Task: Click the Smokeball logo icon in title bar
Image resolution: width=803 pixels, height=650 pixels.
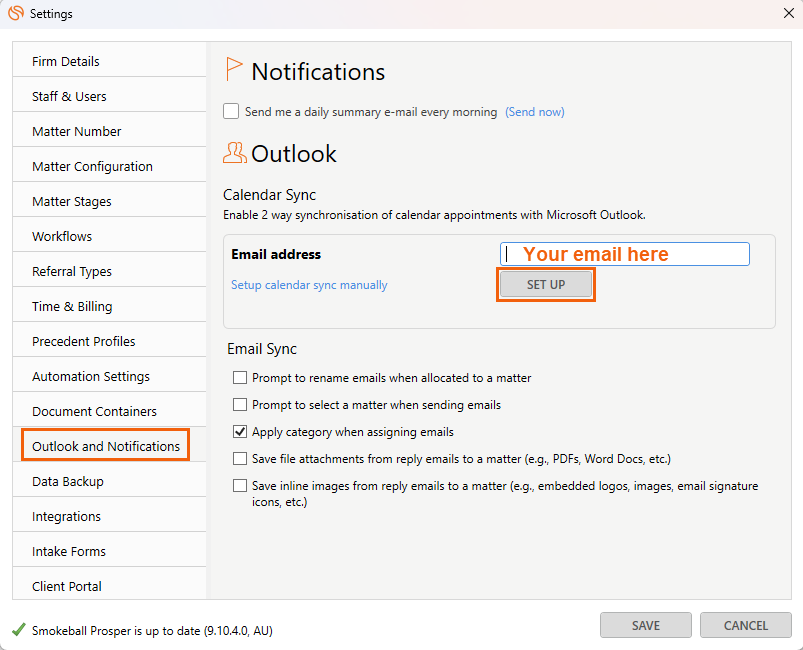Action: [x=16, y=13]
